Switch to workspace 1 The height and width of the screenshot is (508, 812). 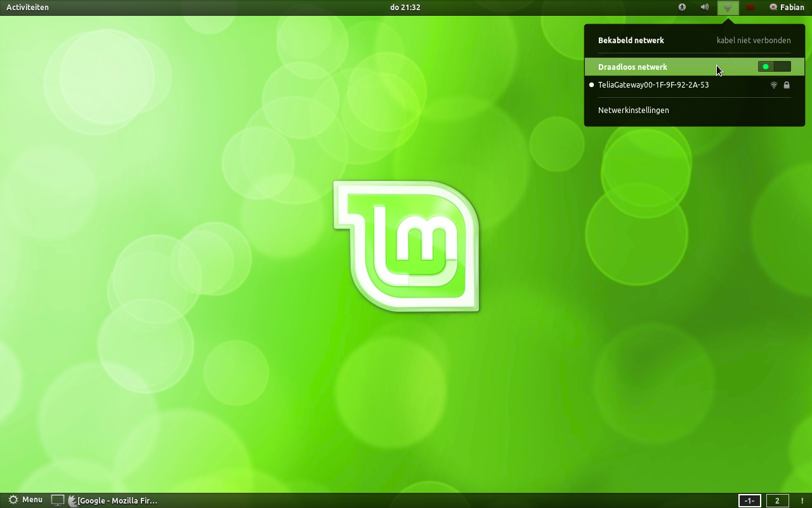click(750, 500)
